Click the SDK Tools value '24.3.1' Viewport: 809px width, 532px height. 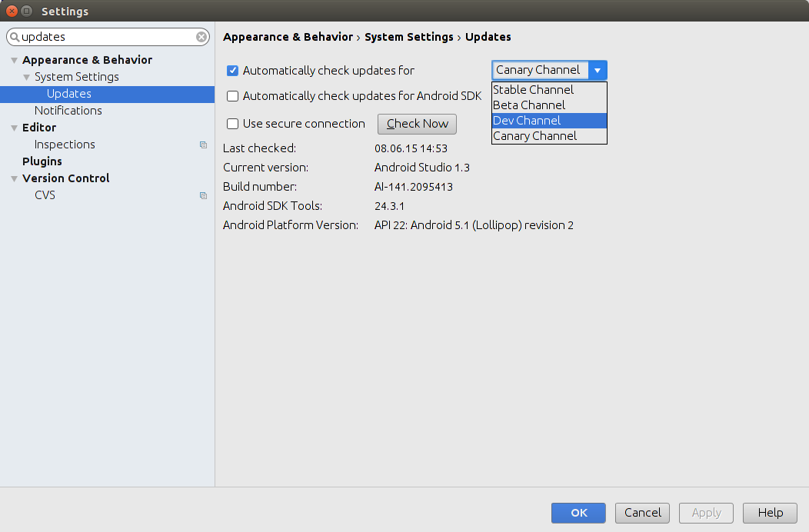coord(390,206)
